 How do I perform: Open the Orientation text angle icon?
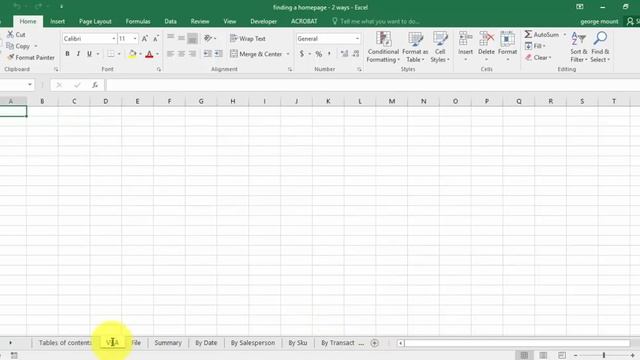208,38
